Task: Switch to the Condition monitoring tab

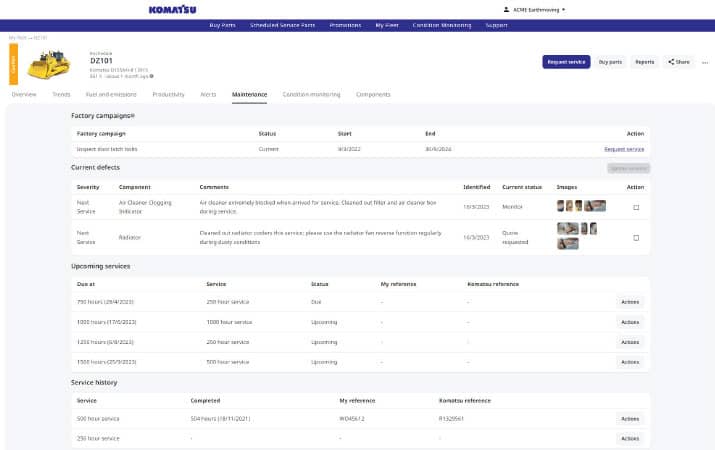Action: tap(311, 95)
